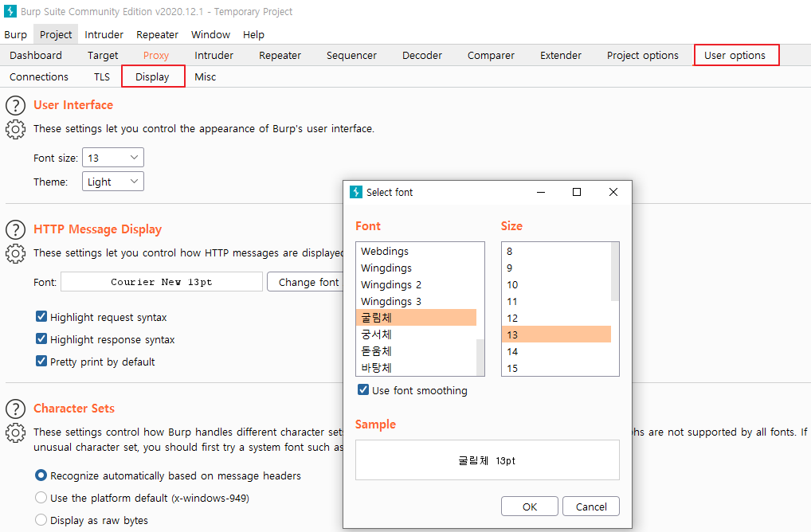This screenshot has width=811, height=532.
Task: Toggle Use font smoothing checkbox
Action: pyautogui.click(x=363, y=389)
